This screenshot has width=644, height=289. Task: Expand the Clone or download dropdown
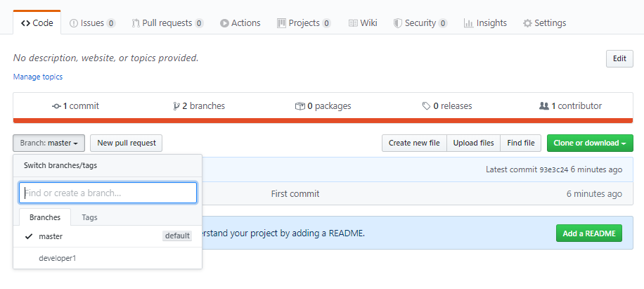(x=590, y=143)
